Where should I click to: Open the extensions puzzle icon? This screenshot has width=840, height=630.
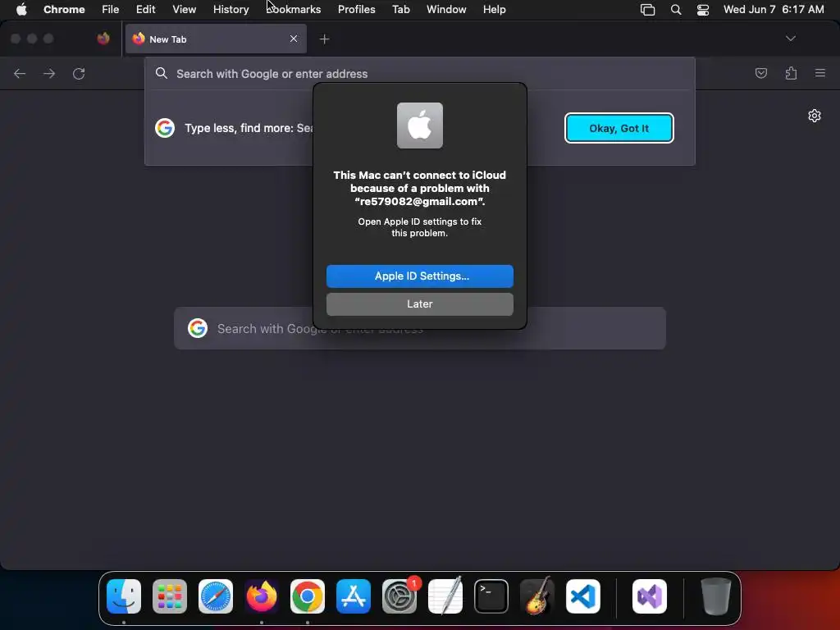tap(791, 73)
